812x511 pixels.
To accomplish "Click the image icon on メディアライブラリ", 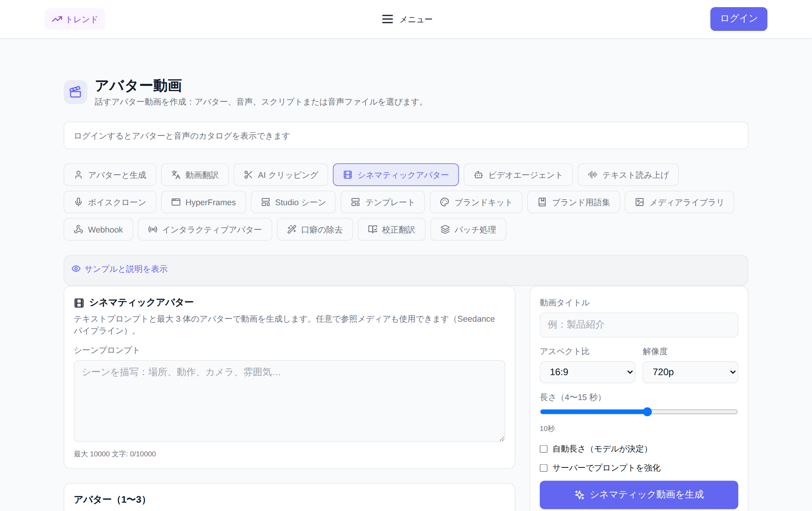I will [x=640, y=202].
